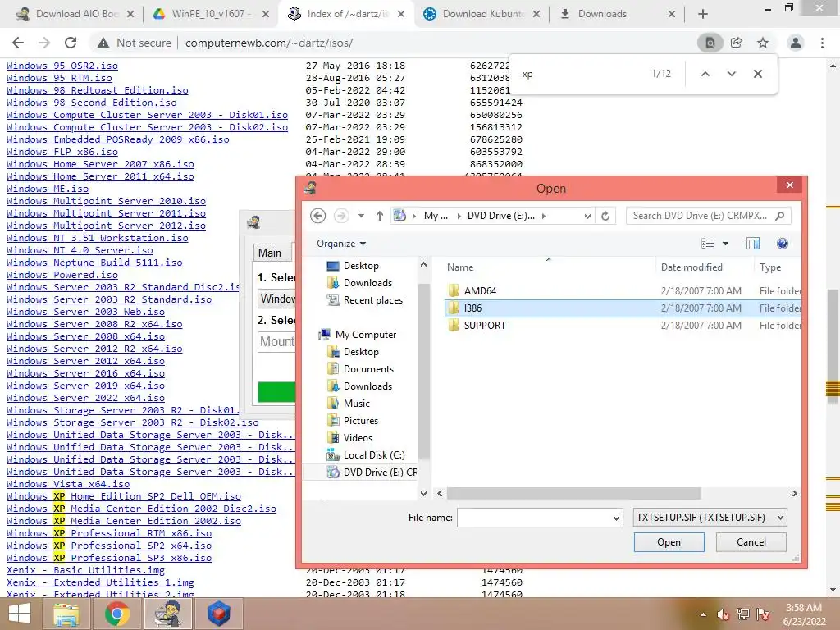Go to the next find result
Viewport: 840px width, 630px height.
pyautogui.click(x=731, y=74)
